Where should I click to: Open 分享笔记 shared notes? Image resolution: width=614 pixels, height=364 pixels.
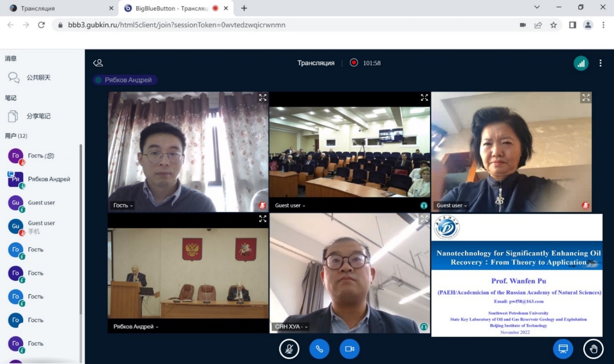click(x=38, y=116)
